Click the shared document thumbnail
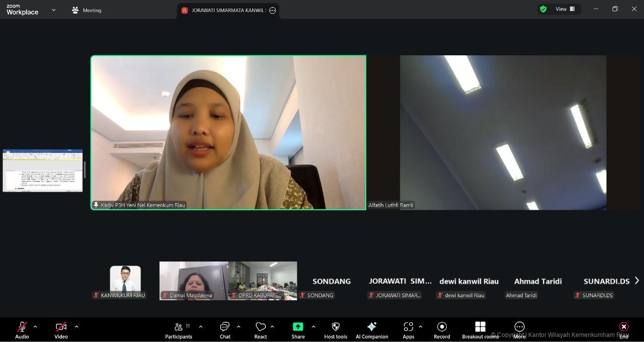This screenshot has height=342, width=644. [x=43, y=170]
